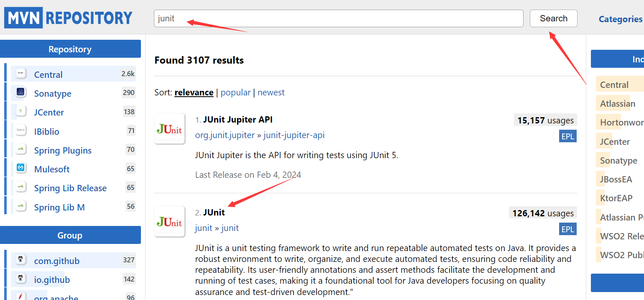
Task: Filter by com.github group
Action: pos(57,261)
